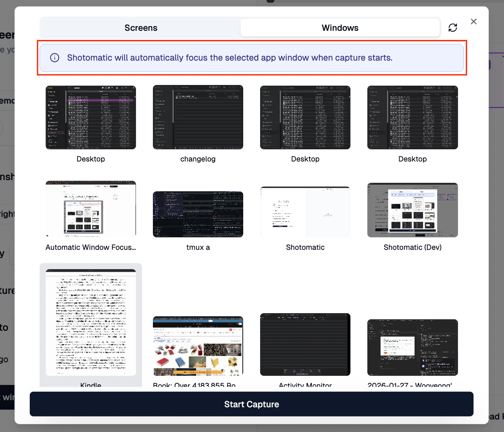Click the info icon in the banner
Image resolution: width=504 pixels, height=432 pixels.
coord(54,58)
